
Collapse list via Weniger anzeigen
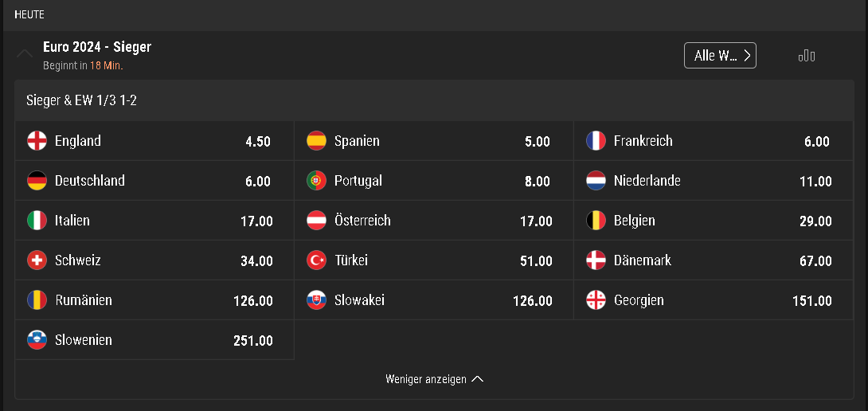[435, 379]
